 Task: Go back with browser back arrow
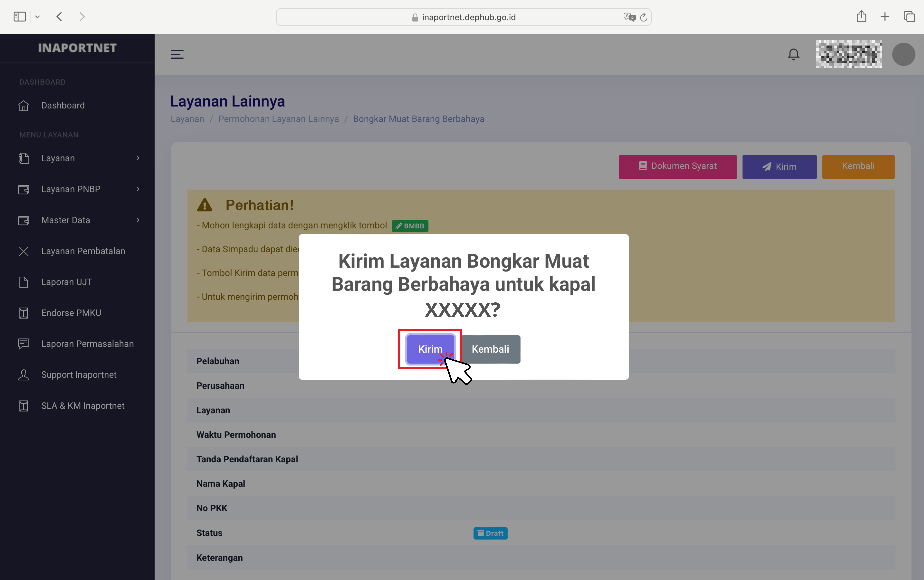[x=59, y=17]
